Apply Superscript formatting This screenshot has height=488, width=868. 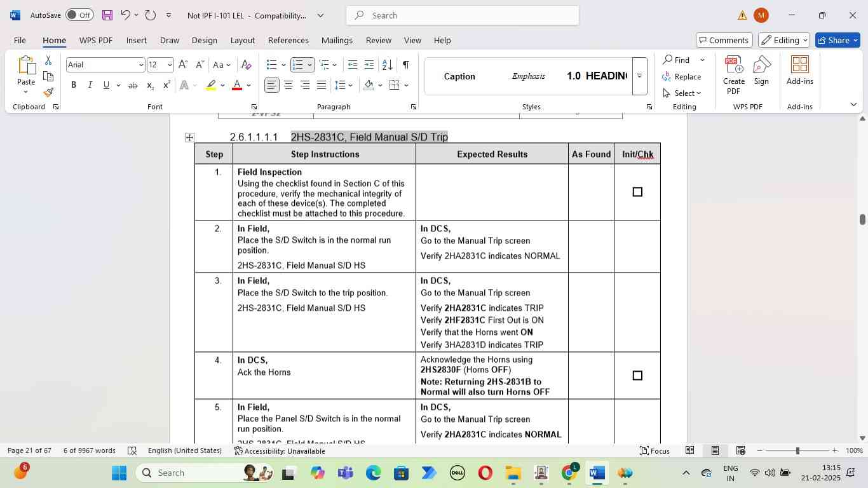point(166,85)
